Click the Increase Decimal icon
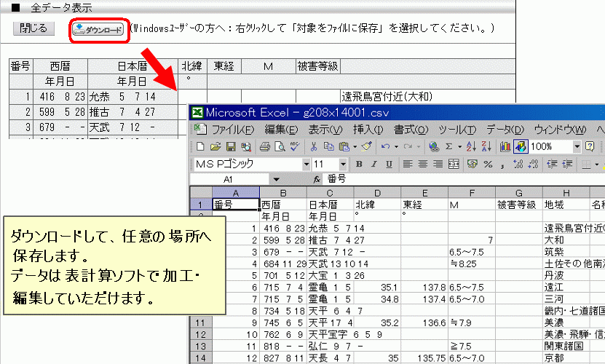 tap(518, 164)
